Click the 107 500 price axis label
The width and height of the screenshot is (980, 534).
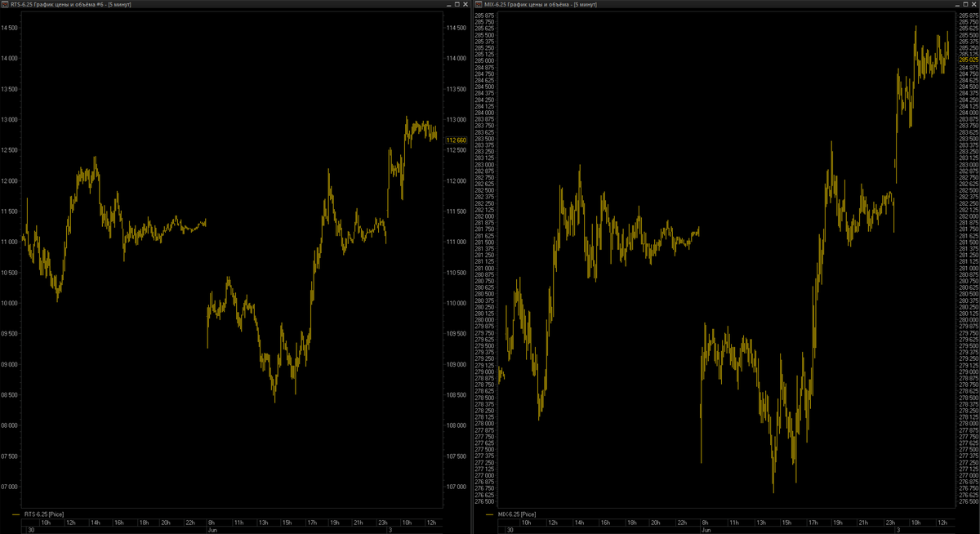(456, 456)
